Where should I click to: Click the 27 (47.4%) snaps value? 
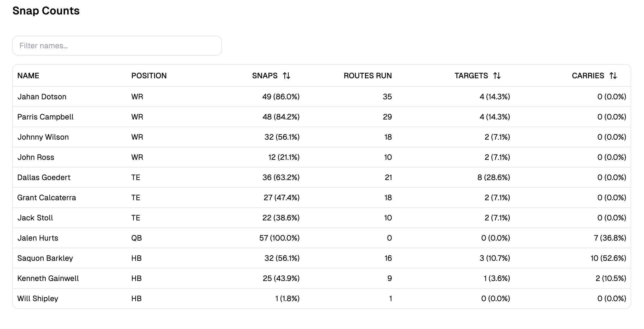(282, 198)
